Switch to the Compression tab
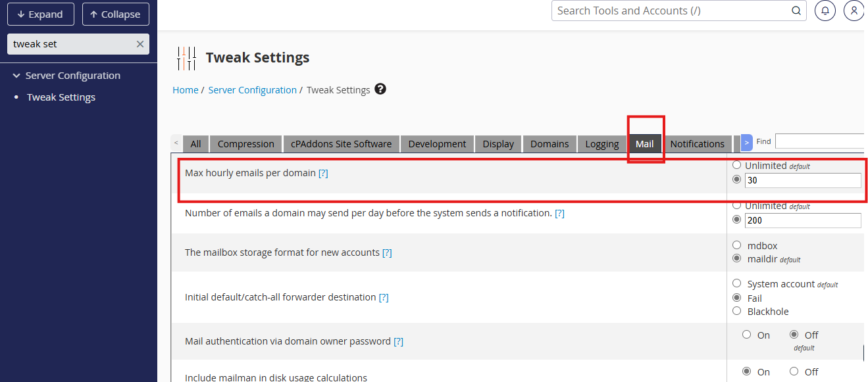The width and height of the screenshot is (868, 382). tap(245, 144)
